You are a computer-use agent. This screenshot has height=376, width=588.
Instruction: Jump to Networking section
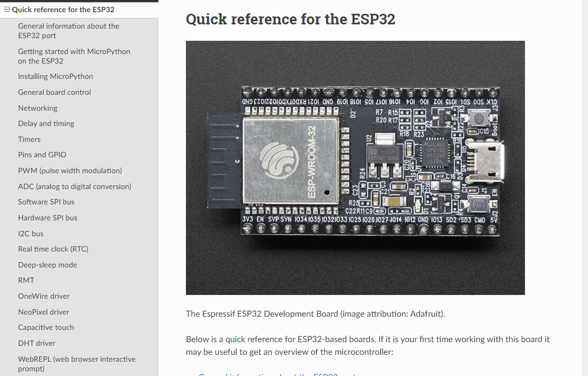[x=38, y=108]
